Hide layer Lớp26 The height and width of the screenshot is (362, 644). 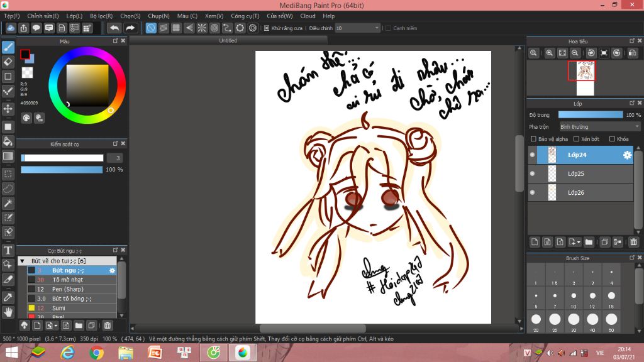[x=532, y=192]
